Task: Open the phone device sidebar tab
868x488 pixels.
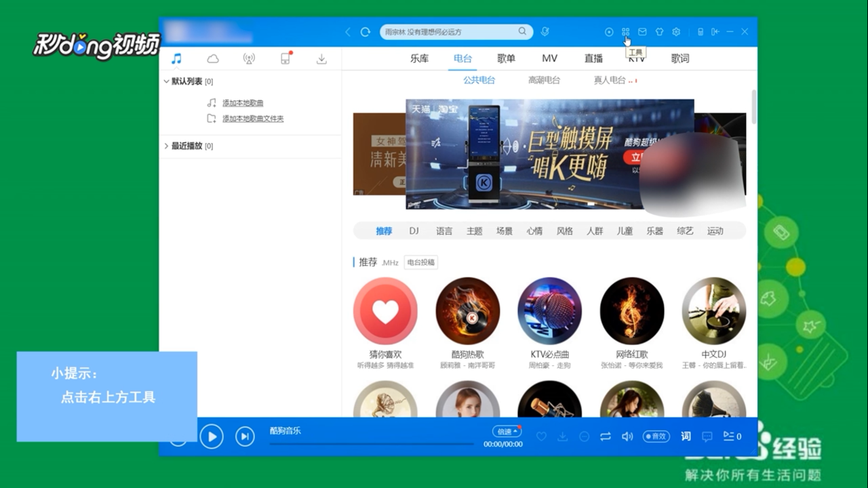Action: coord(285,59)
